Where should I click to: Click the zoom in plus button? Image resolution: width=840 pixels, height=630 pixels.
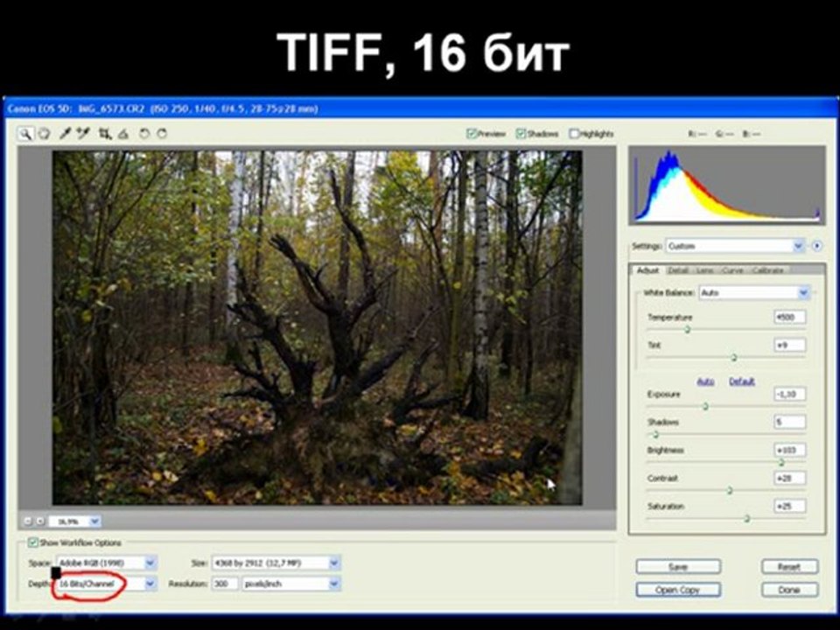click(39, 521)
